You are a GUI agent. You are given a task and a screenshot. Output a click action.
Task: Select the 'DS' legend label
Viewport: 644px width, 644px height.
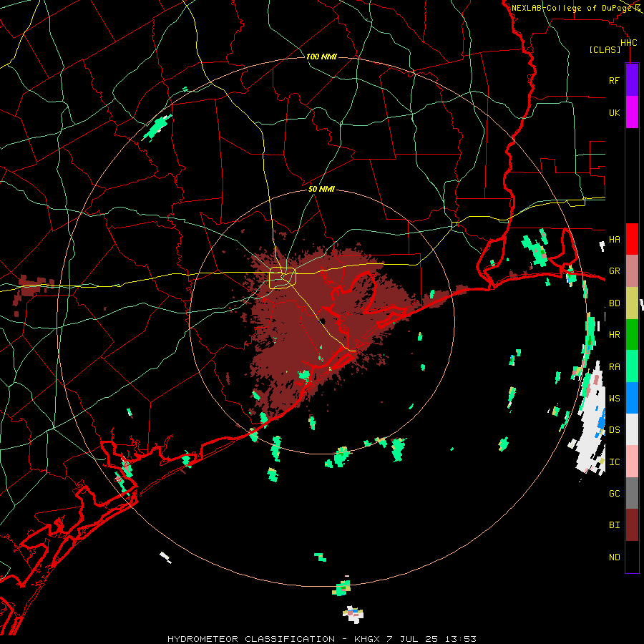point(614,430)
